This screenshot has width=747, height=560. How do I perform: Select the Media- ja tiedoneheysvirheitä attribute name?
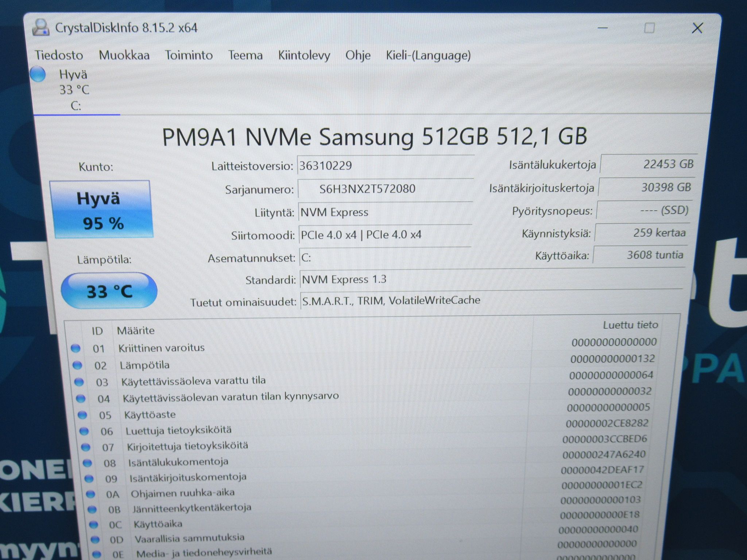point(204,553)
